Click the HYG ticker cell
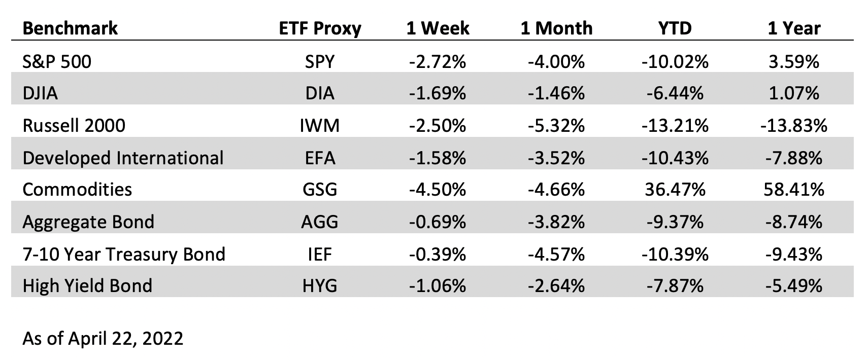This screenshot has height=362, width=868. [x=320, y=286]
